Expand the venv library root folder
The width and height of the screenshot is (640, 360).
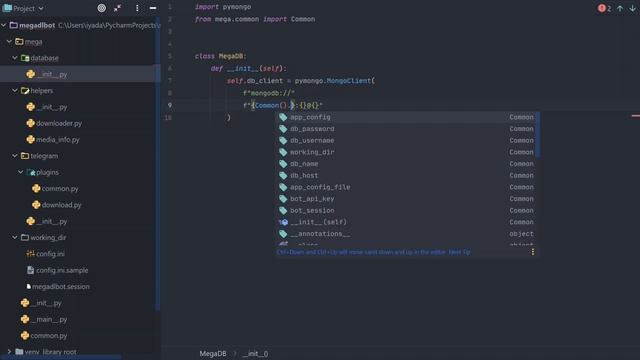click(9, 351)
